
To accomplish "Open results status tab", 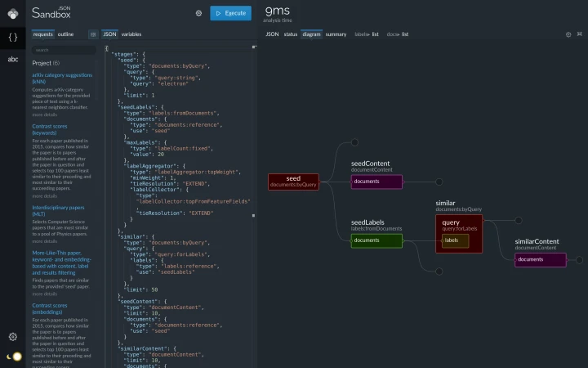I will coord(290,34).
